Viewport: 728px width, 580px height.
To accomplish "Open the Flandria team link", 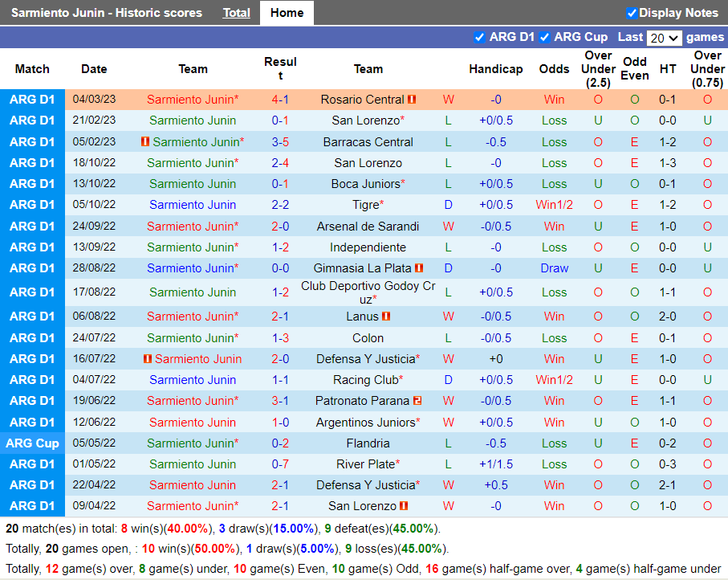I will pyautogui.click(x=368, y=443).
